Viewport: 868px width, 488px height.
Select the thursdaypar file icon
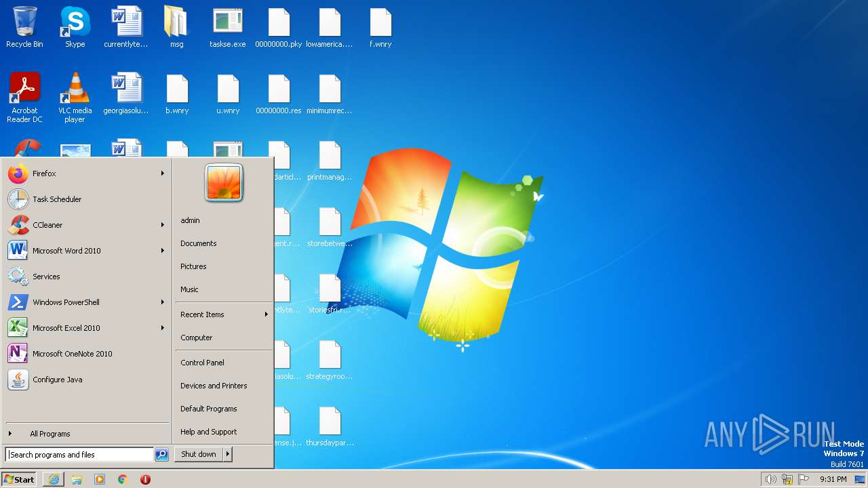[x=330, y=426]
